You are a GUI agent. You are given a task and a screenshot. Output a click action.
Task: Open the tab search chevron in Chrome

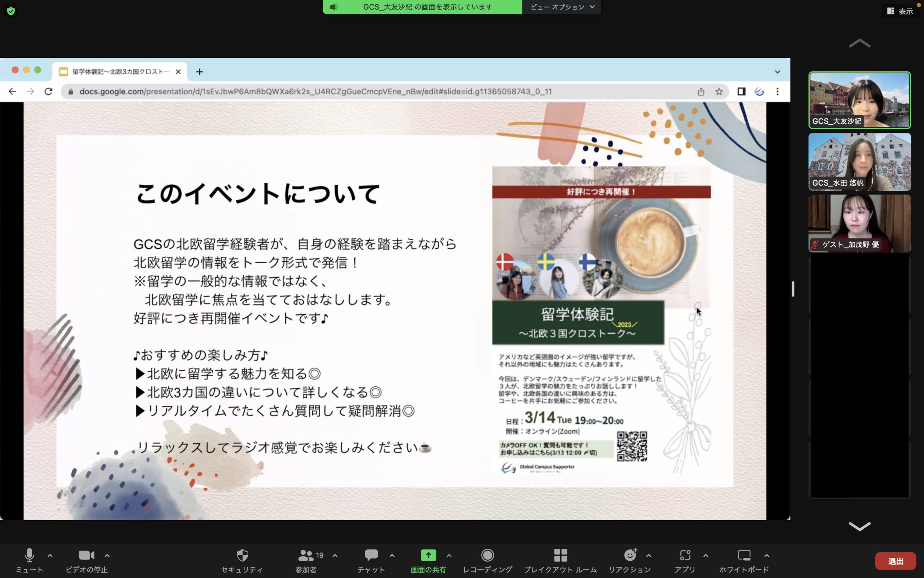pos(777,72)
